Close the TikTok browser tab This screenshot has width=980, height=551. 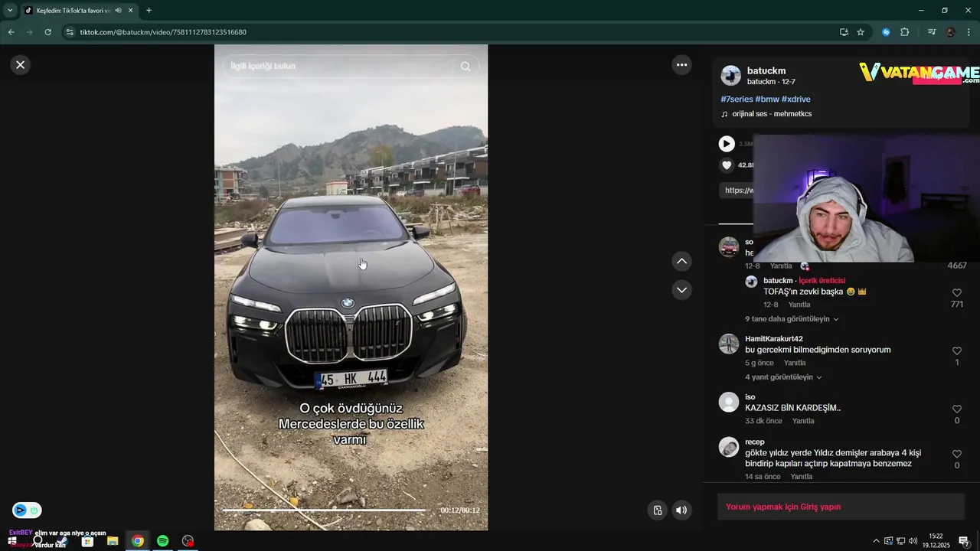pyautogui.click(x=131, y=11)
